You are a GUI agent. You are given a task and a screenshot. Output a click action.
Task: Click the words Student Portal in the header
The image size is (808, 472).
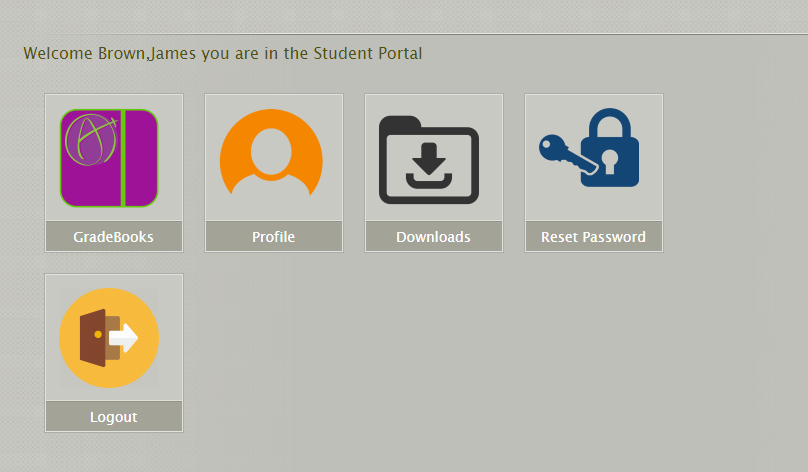click(x=369, y=53)
